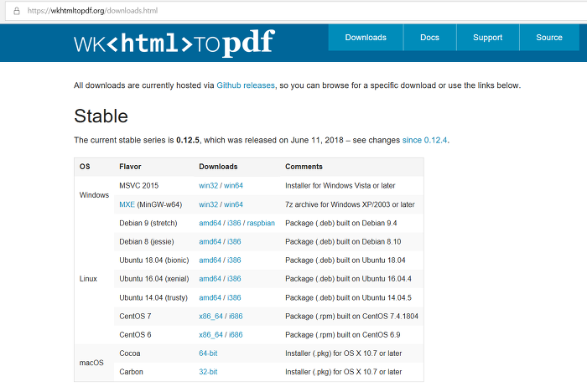Download x86_64 for CentOS 6
587x392 pixels.
pyautogui.click(x=210, y=335)
